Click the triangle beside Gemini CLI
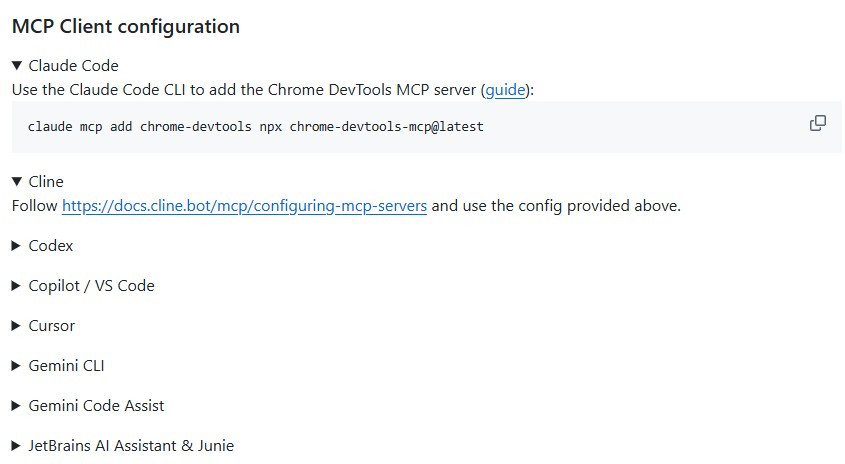 [17, 366]
